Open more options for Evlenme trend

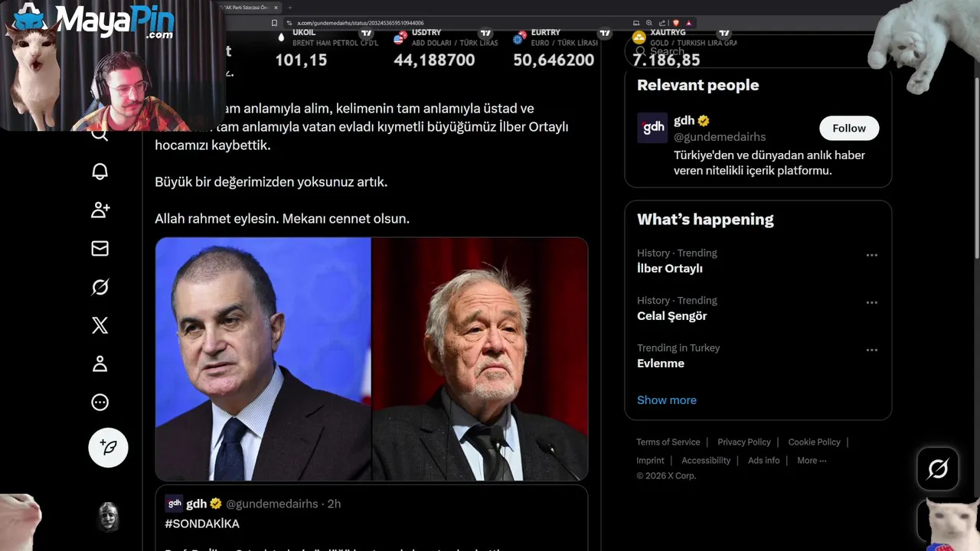click(x=871, y=350)
